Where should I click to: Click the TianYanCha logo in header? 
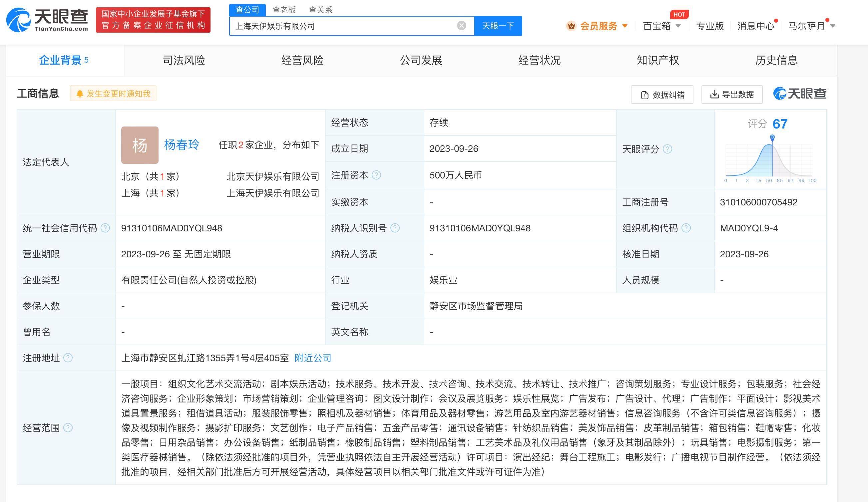[x=47, y=20]
